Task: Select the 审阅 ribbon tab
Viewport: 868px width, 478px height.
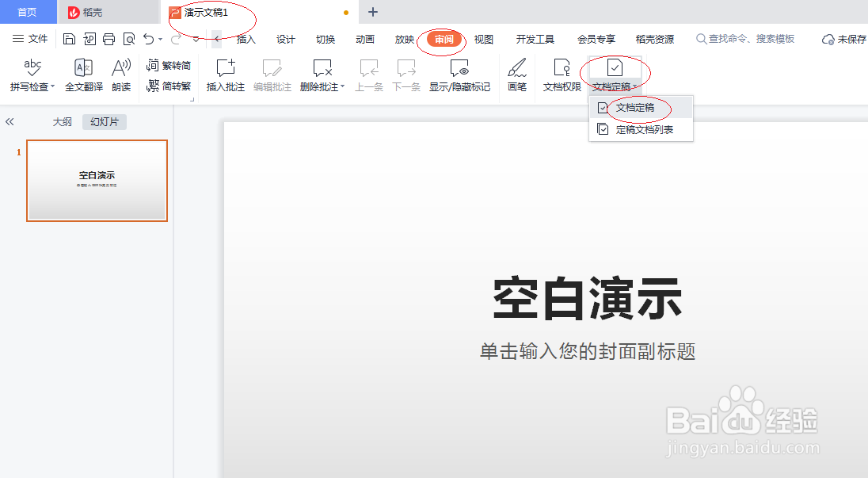Action: point(444,40)
